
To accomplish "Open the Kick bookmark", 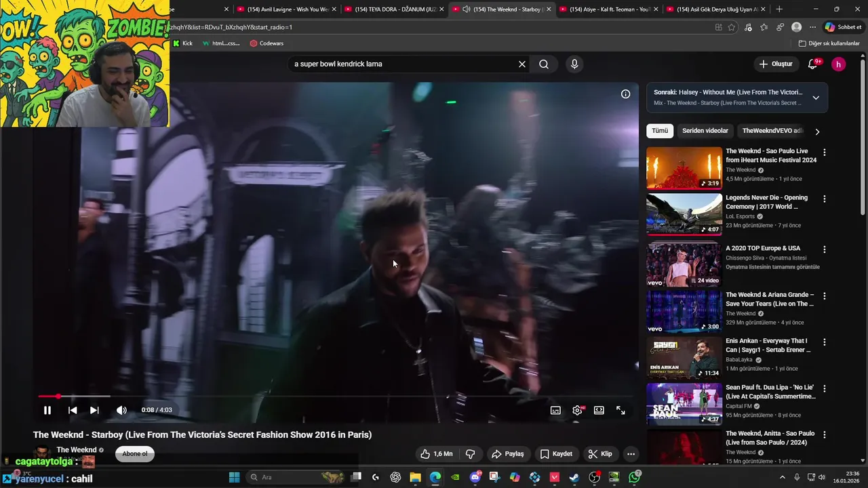I will 183,43.
